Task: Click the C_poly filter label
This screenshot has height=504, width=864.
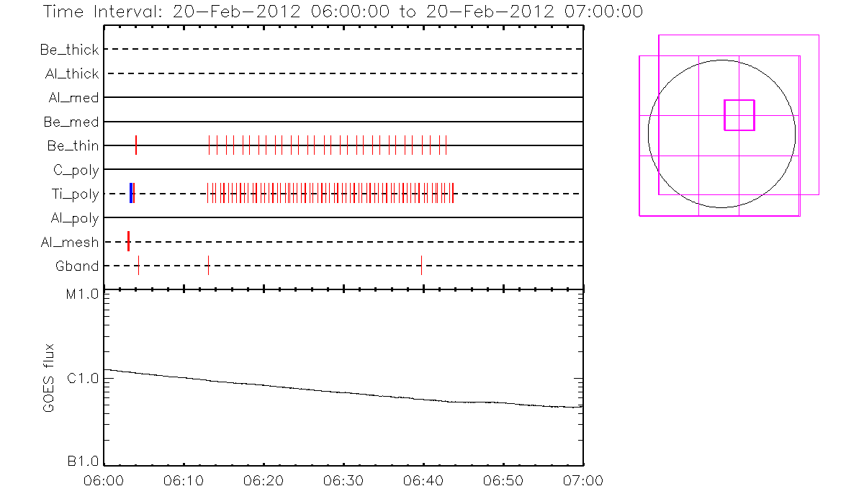Action: click(x=76, y=171)
